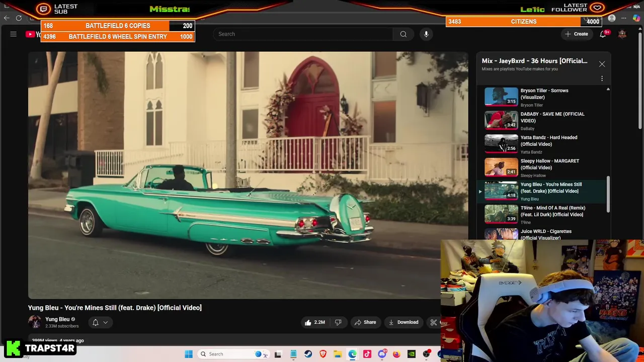The image size is (644, 362).
Task: Play T9ine Mind Of A Real thumbnail
Action: (x=501, y=214)
